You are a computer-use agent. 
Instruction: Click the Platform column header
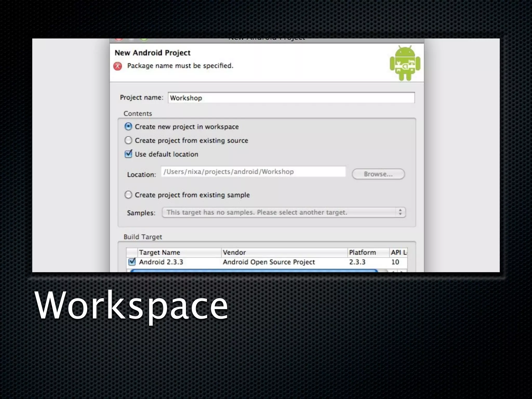pyautogui.click(x=368, y=252)
